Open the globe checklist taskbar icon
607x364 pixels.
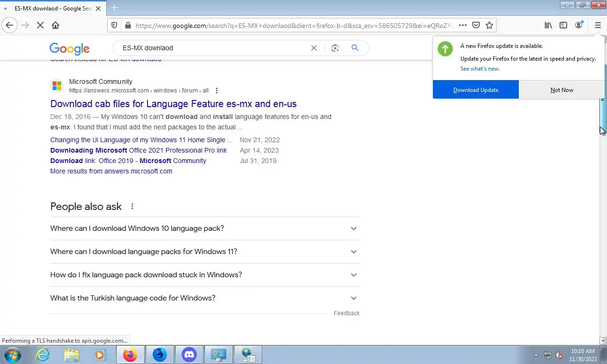coord(248,355)
